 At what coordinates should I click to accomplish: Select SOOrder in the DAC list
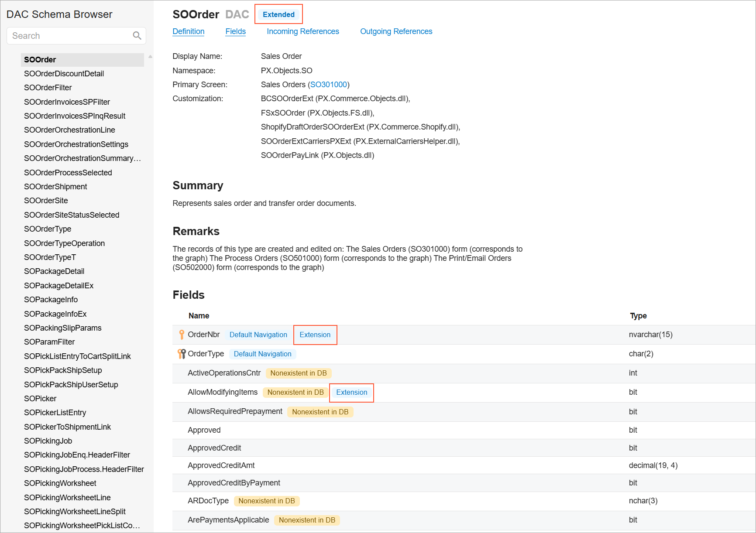[x=82, y=60]
